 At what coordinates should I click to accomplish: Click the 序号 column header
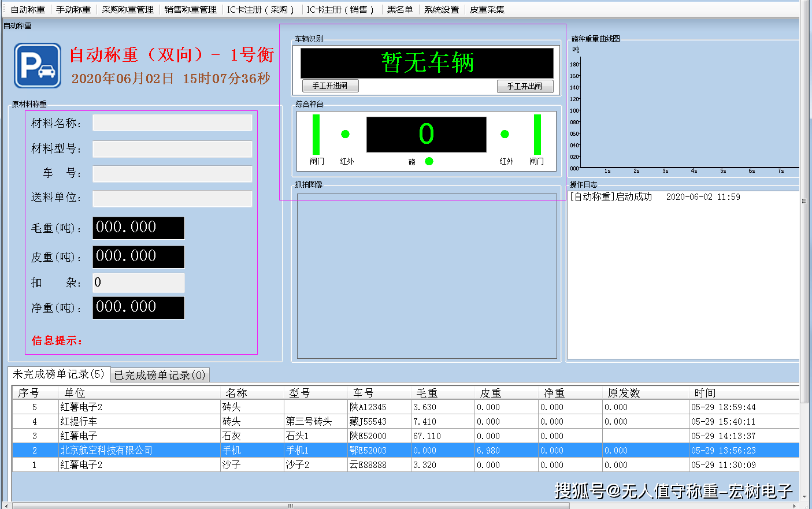point(35,393)
